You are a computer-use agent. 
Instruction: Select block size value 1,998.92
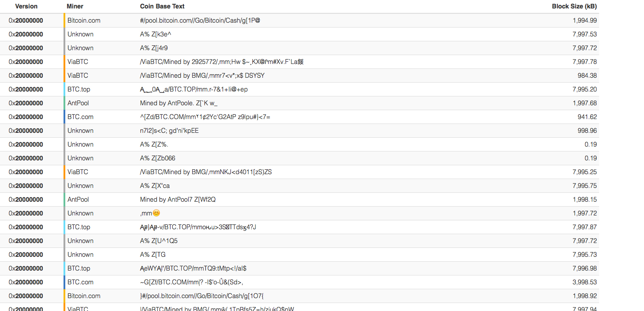[x=584, y=296]
